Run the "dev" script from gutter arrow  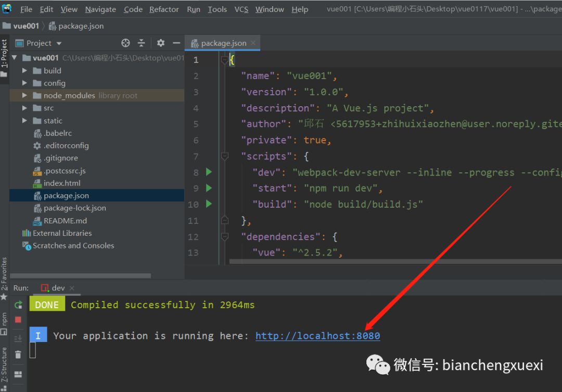coord(209,172)
